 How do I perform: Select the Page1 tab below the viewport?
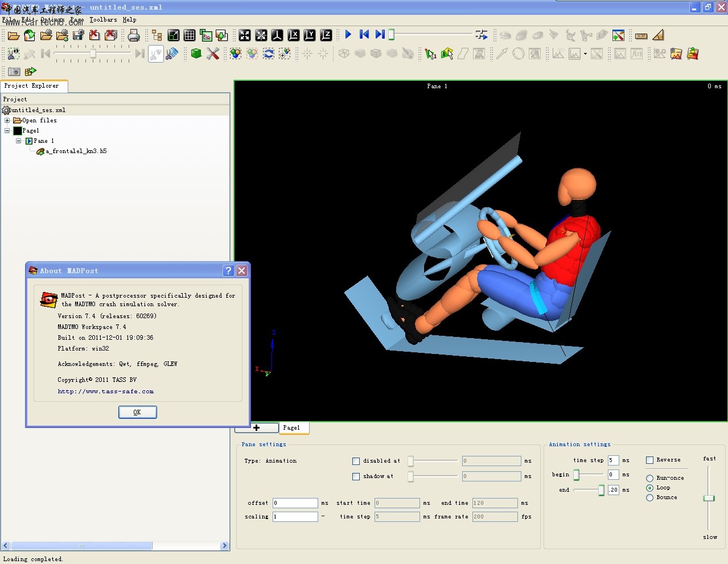294,428
